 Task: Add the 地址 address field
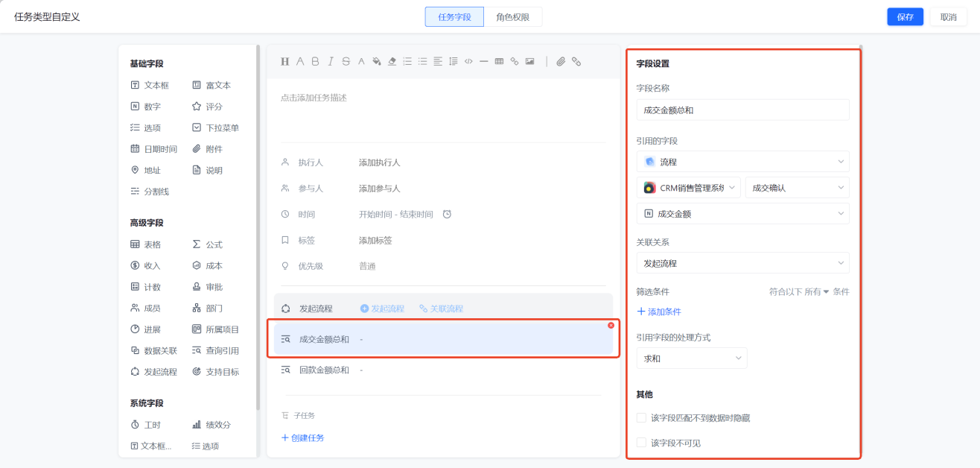tap(145, 171)
